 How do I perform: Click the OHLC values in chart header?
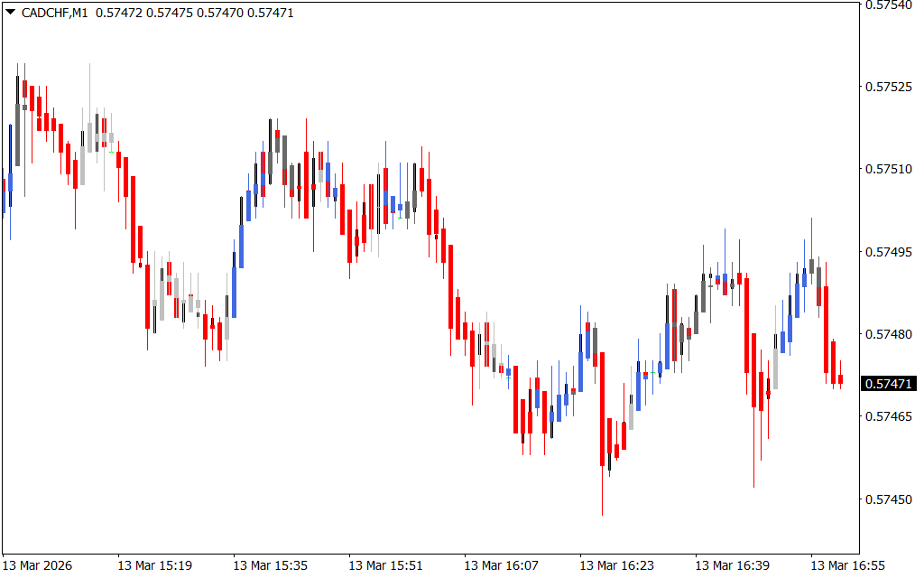coord(194,13)
